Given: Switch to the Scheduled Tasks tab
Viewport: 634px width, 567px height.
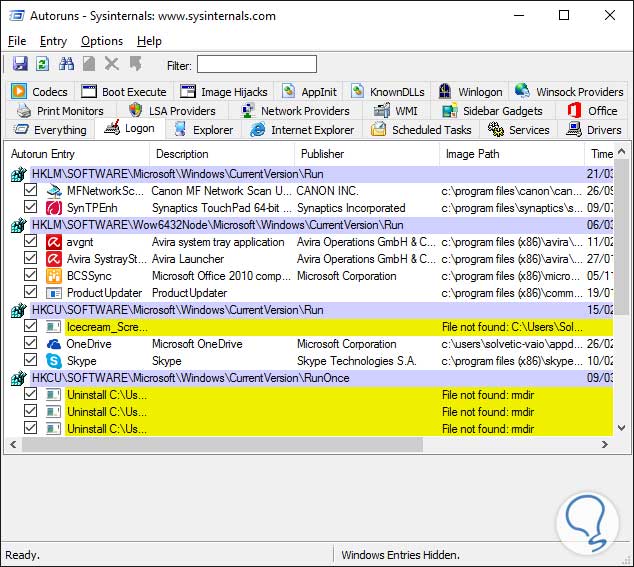Looking at the screenshot, I should pyautogui.click(x=421, y=129).
